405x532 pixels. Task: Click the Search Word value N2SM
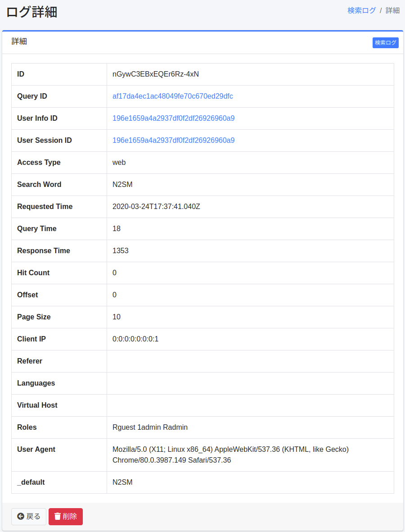[x=122, y=185]
